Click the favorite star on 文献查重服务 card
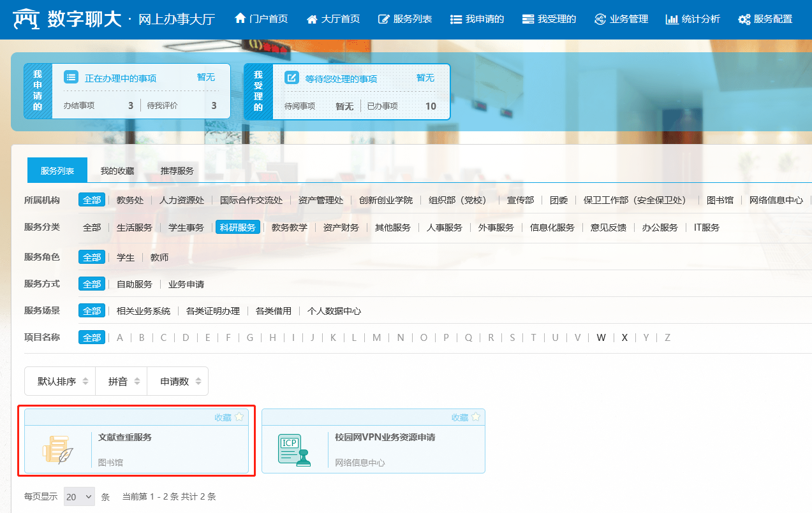The height and width of the screenshot is (513, 812). click(239, 417)
